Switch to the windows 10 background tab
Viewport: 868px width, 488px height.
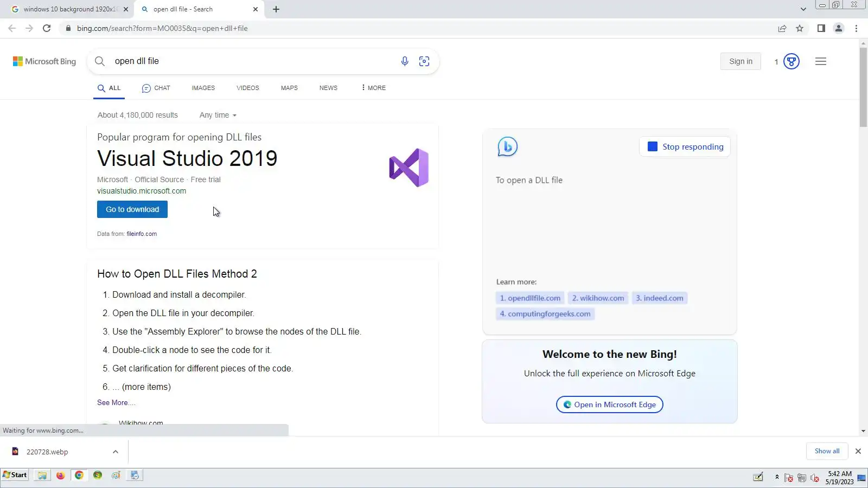(x=68, y=9)
